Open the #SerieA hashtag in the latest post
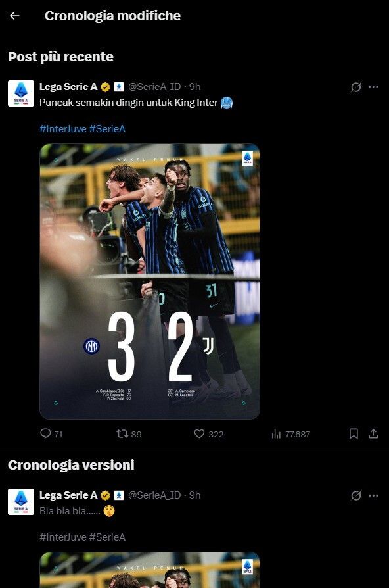Viewport: 389px width, 588px height. 107,129
